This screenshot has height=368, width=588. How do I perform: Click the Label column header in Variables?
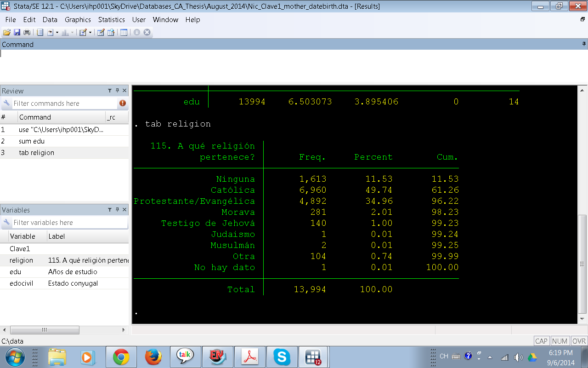[x=87, y=236]
